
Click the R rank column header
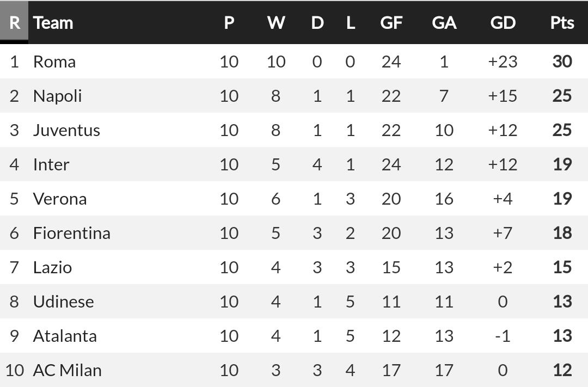tap(14, 23)
